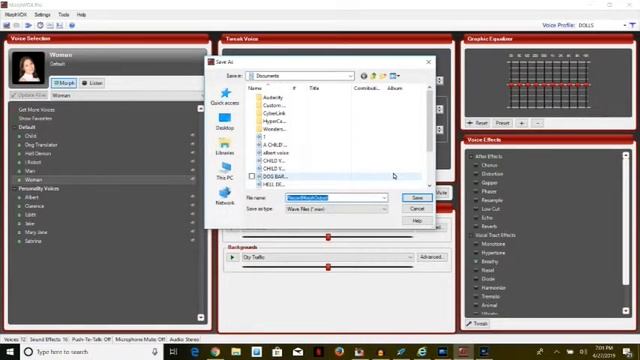Click the first MorphVOX toolbar icon
The height and width of the screenshot is (360, 640).
(7, 25)
